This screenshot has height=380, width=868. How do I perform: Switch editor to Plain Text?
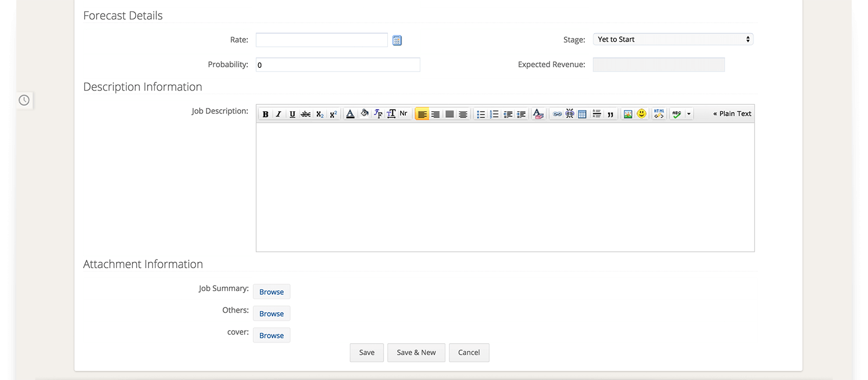click(x=732, y=113)
